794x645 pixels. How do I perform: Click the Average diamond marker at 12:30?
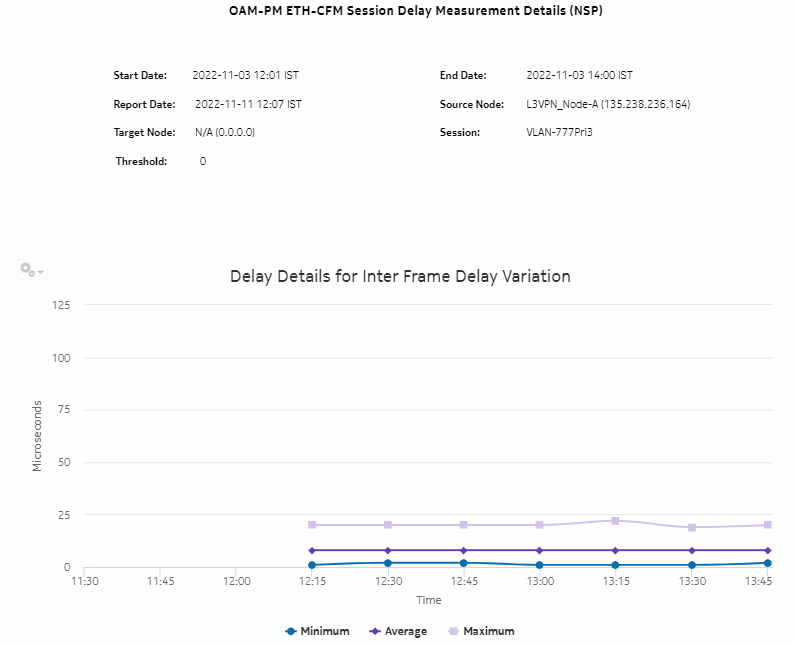388,550
